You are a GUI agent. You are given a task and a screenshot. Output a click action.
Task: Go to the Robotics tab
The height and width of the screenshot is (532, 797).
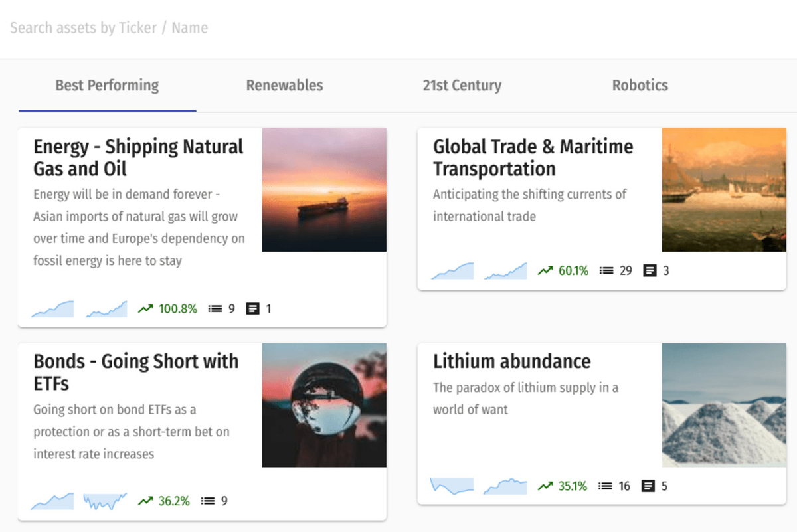tap(640, 86)
